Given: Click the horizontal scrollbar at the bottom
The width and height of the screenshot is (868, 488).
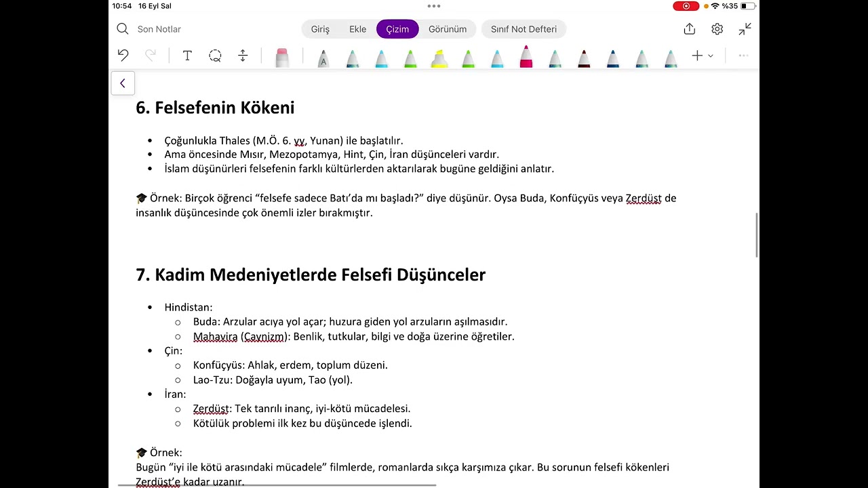Looking at the screenshot, I should [x=277, y=485].
